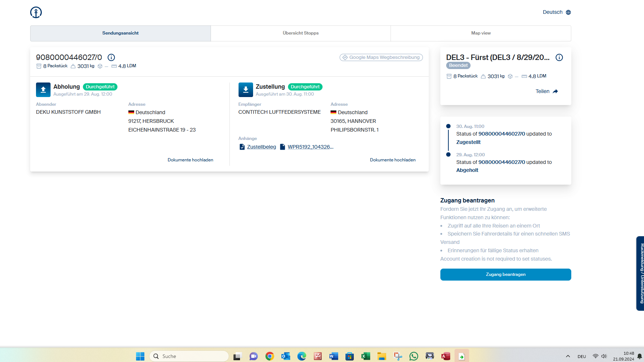Screen dimensions: 644x362
Task: Open File Explorer from the taskbar
Action: tap(382, 356)
